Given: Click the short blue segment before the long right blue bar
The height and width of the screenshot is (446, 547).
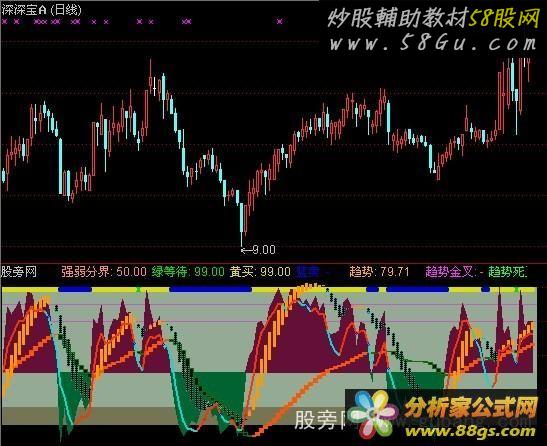Looking at the screenshot, I should click(x=373, y=289).
